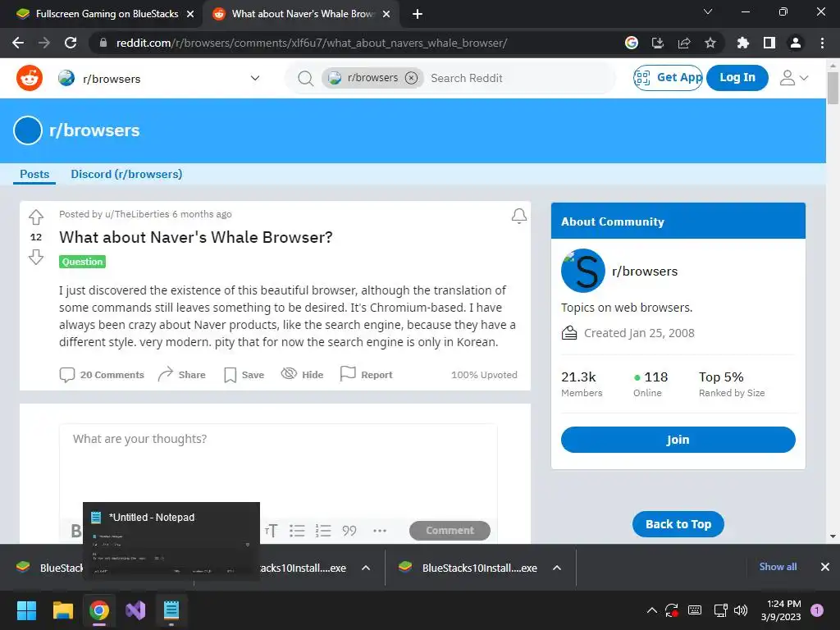Viewport: 840px width, 630px height.
Task: Click Chrome's Google icon in address bar
Action: 632,43
